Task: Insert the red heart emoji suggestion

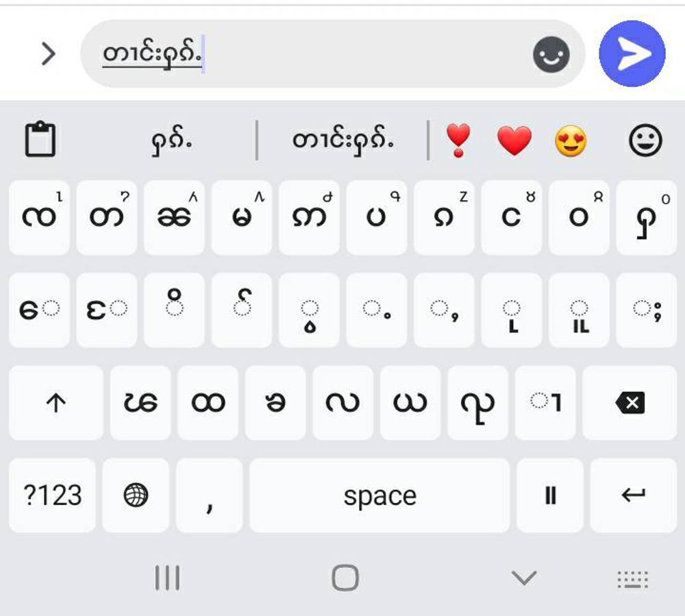Action: pyautogui.click(x=514, y=140)
